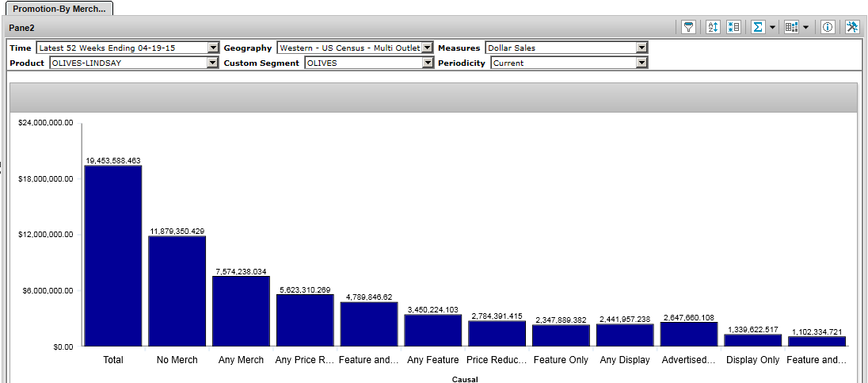Open the information icon

828,27
